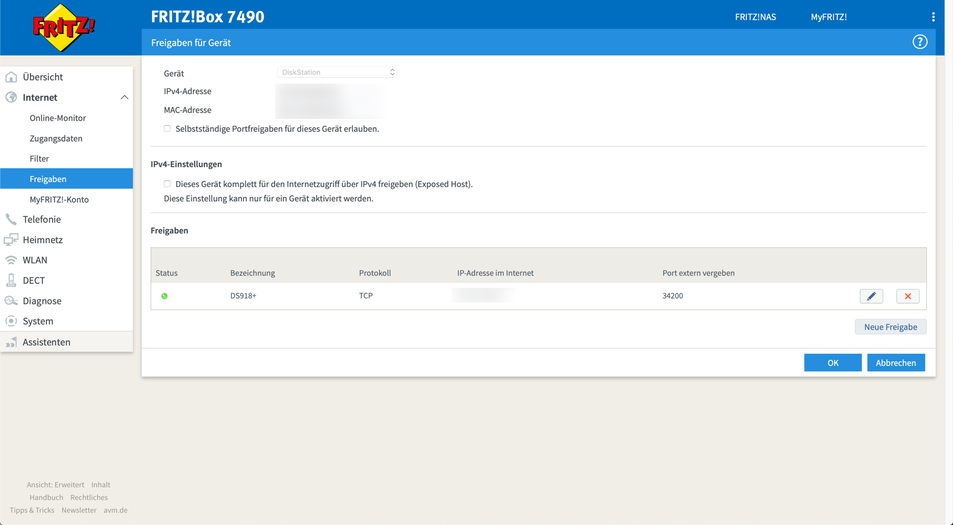Collapse the Internet menu chevron
Viewport: 953px width, 525px height.
click(x=124, y=97)
